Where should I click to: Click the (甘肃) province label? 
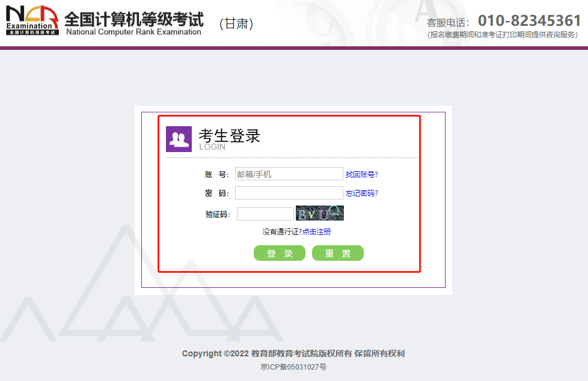(x=236, y=23)
